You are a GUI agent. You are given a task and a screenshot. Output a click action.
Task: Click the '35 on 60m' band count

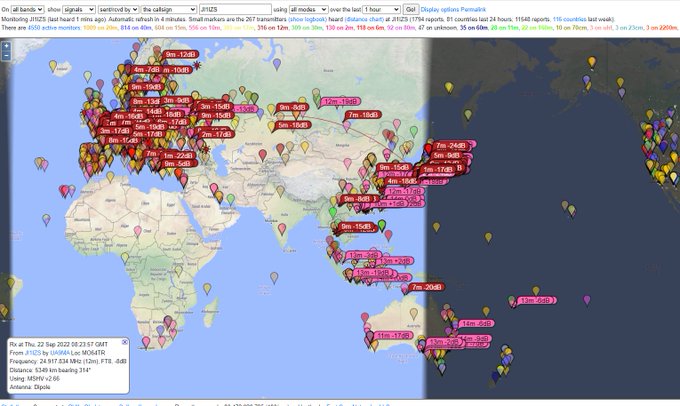[473, 28]
